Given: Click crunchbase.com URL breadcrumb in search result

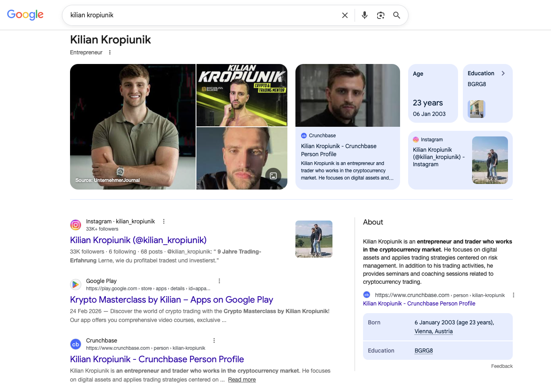Looking at the screenshot, I should click(x=146, y=348).
